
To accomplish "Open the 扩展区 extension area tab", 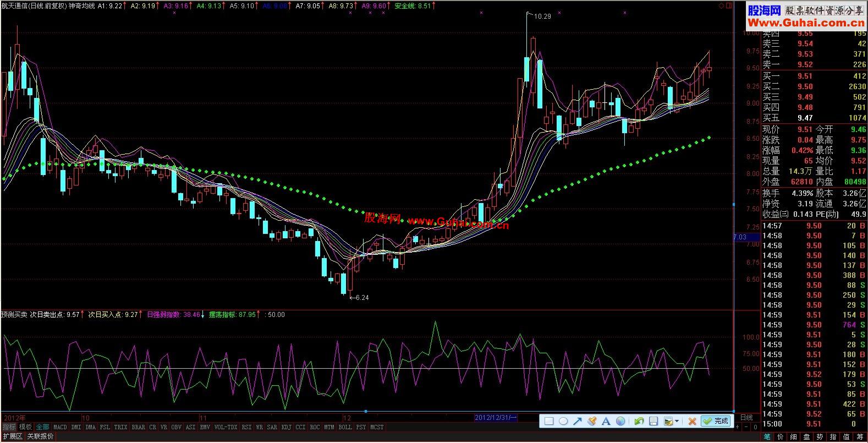I will [x=12, y=436].
